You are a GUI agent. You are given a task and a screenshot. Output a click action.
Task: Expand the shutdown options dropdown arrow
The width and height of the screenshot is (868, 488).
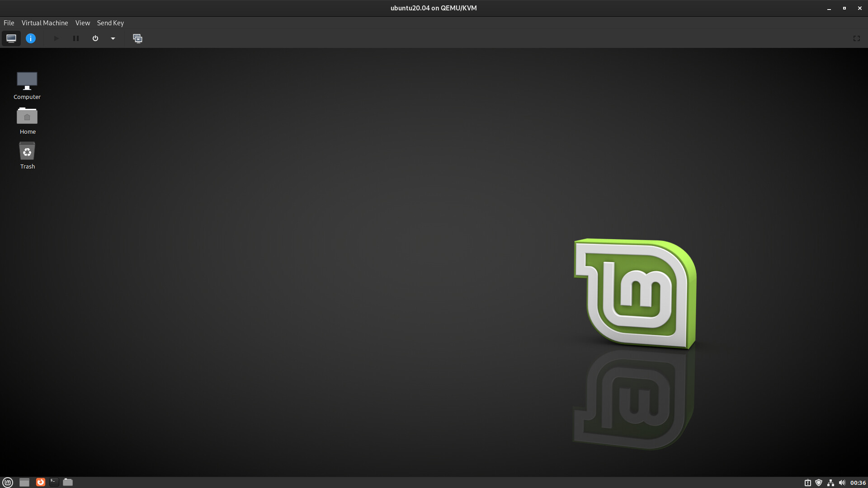pyautogui.click(x=113, y=38)
